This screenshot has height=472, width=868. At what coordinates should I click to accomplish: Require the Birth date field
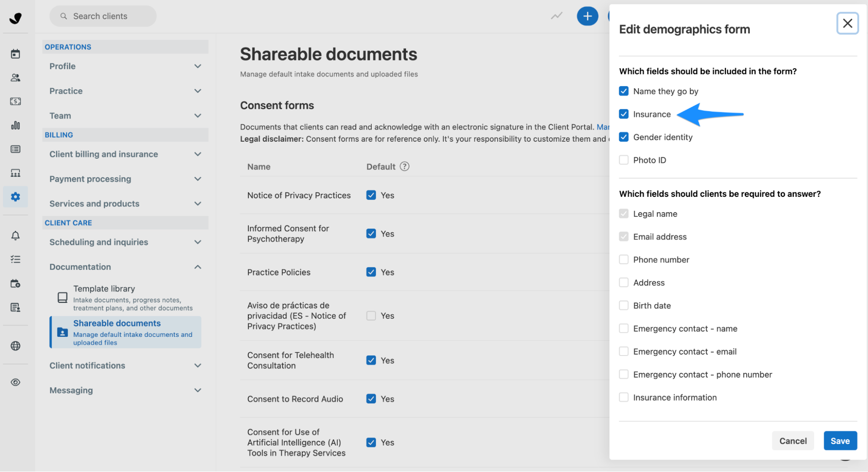click(x=624, y=306)
